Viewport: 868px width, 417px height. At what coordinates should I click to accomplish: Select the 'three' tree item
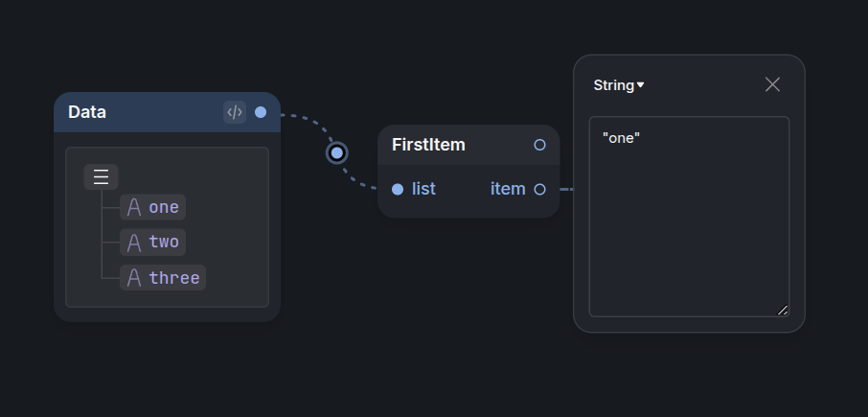[163, 277]
